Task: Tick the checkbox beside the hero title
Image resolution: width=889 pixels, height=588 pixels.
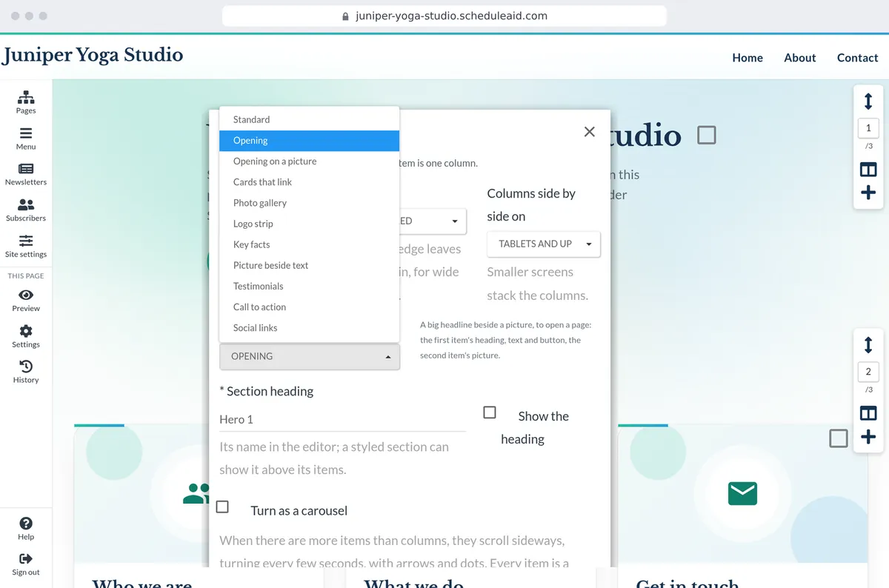Action: point(707,135)
